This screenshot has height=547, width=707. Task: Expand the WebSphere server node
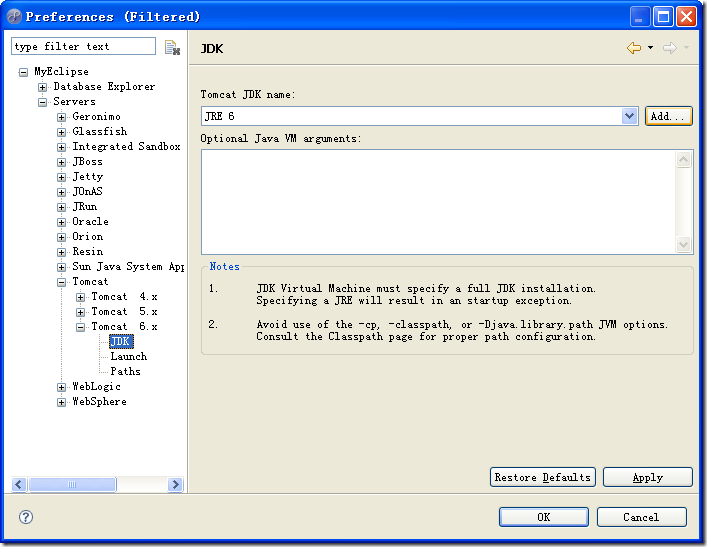pos(61,402)
